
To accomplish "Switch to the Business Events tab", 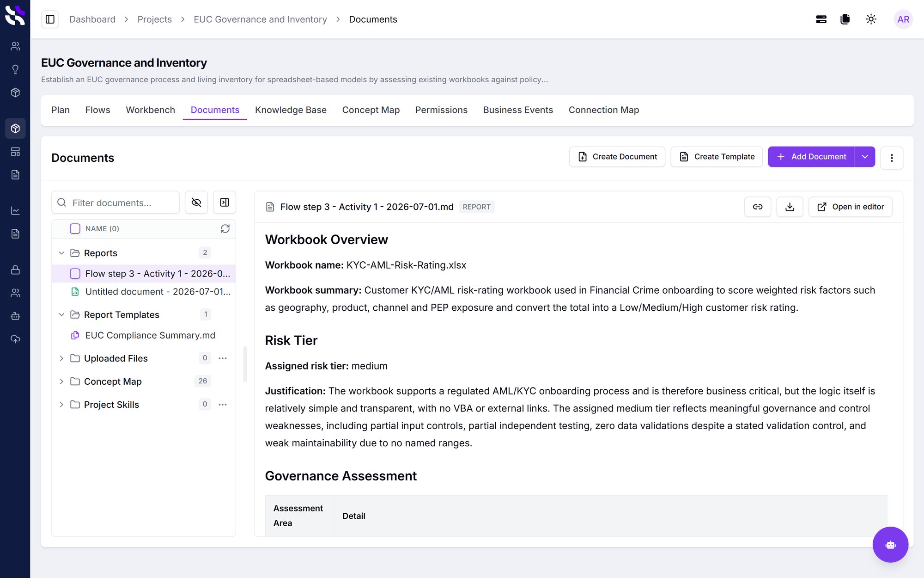I will [x=518, y=110].
